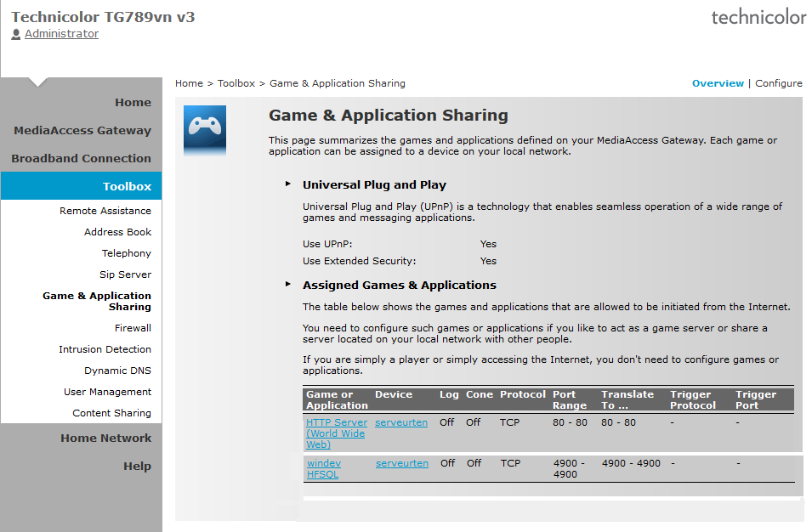Open the windev HFSQL application link
This screenshot has width=812, height=532.
click(x=324, y=468)
